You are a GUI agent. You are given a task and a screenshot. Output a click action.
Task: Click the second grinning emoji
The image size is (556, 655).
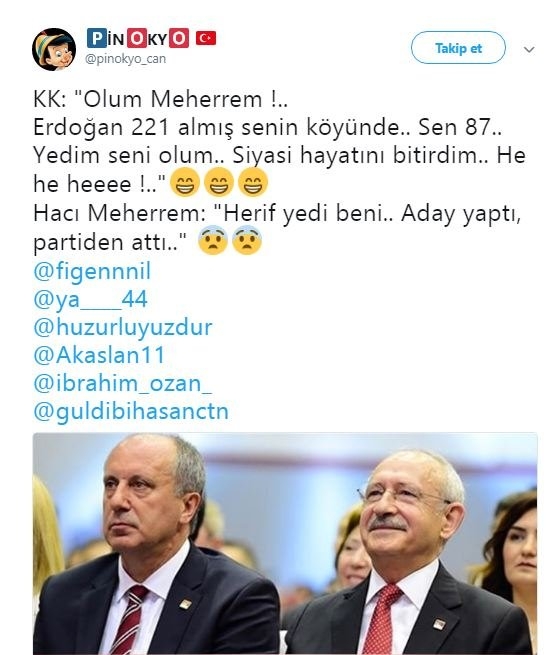[219, 183]
